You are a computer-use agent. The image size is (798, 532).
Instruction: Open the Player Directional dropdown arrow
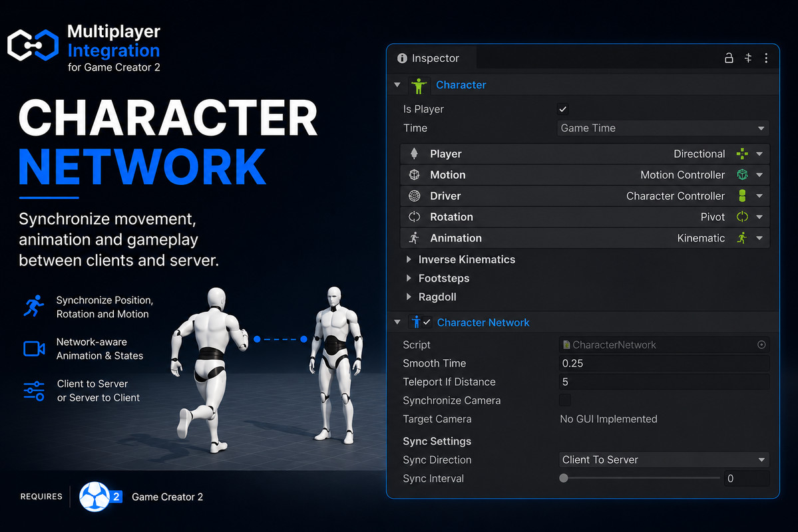pyautogui.click(x=759, y=154)
